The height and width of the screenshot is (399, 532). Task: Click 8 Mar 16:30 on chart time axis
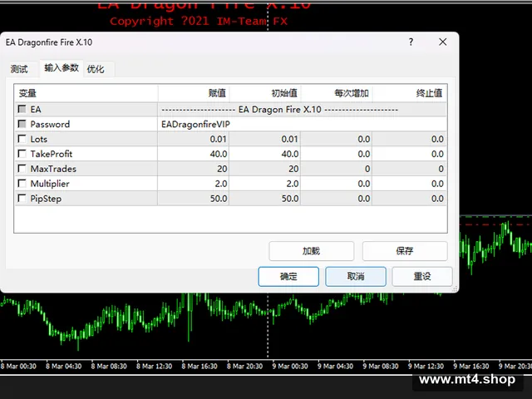(199, 367)
